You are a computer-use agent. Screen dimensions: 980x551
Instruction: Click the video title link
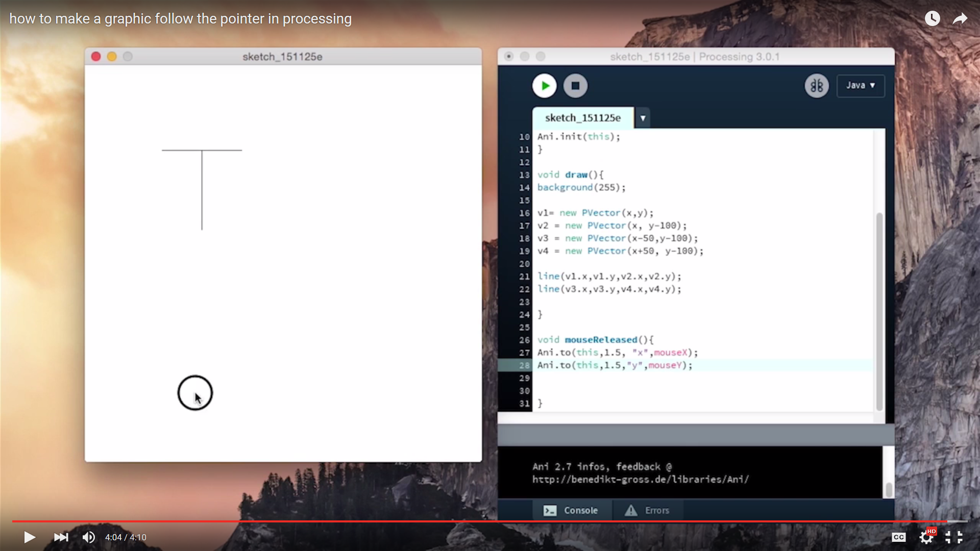(180, 19)
